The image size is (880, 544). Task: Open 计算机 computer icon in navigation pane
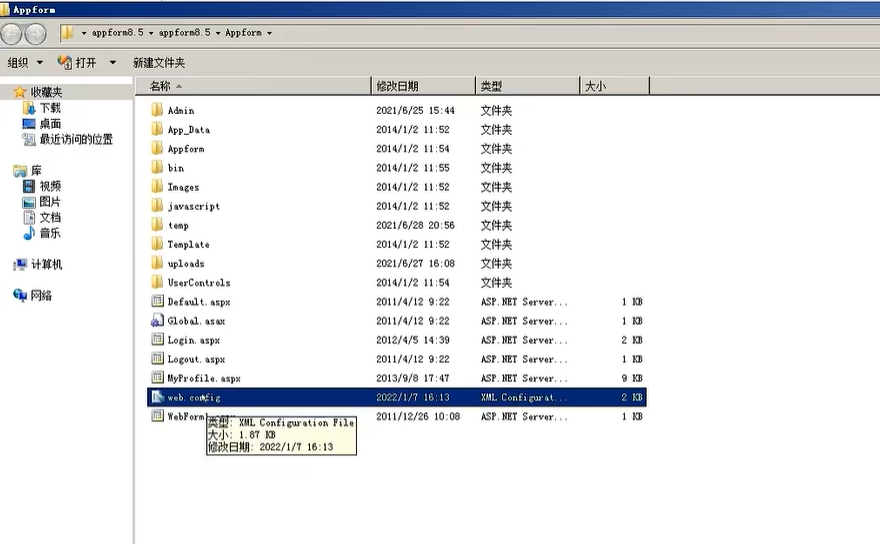(x=20, y=265)
